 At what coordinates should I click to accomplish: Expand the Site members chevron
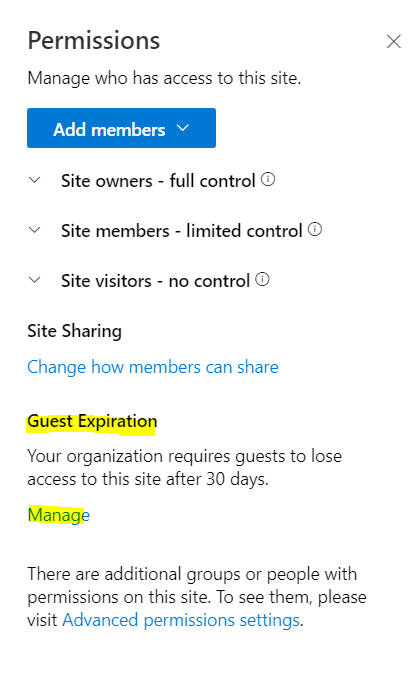(34, 230)
